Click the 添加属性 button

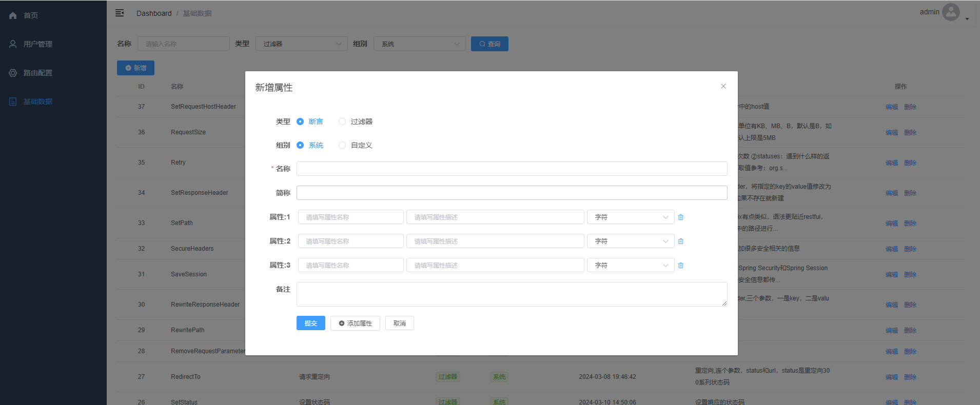[355, 323]
